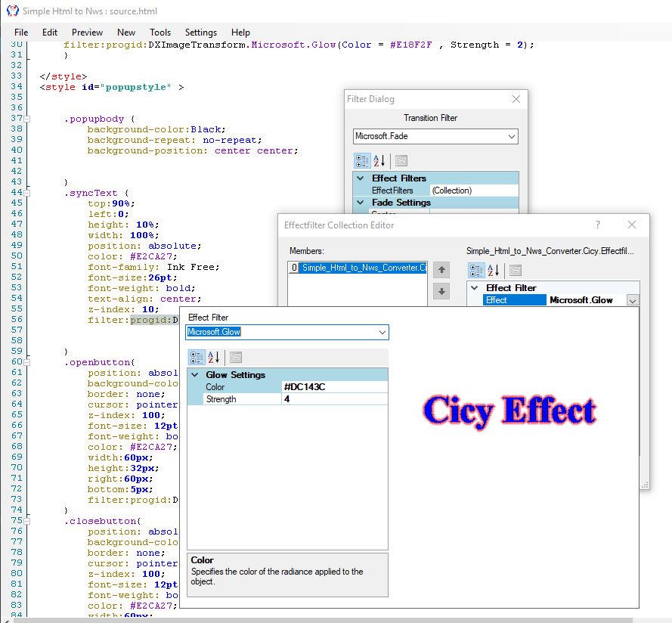
Task: Select member 0 Simple_Html_to_Nws_Converter in list
Action: point(358,268)
